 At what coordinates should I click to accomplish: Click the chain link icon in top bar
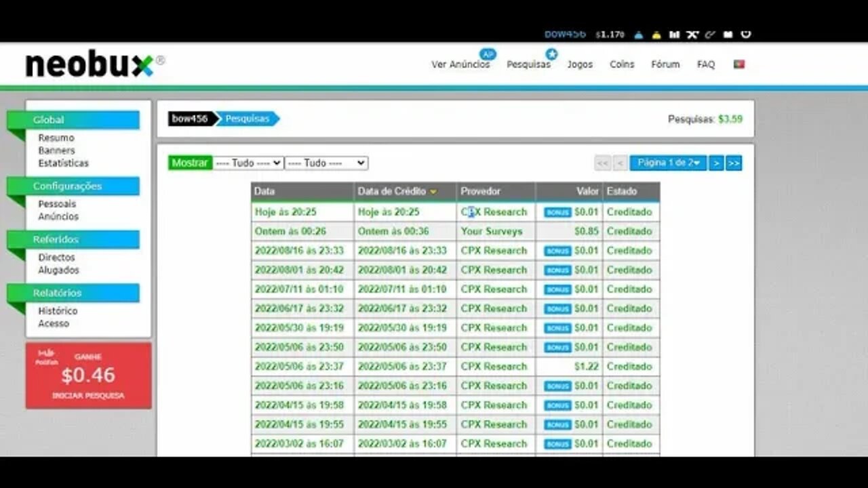710,35
